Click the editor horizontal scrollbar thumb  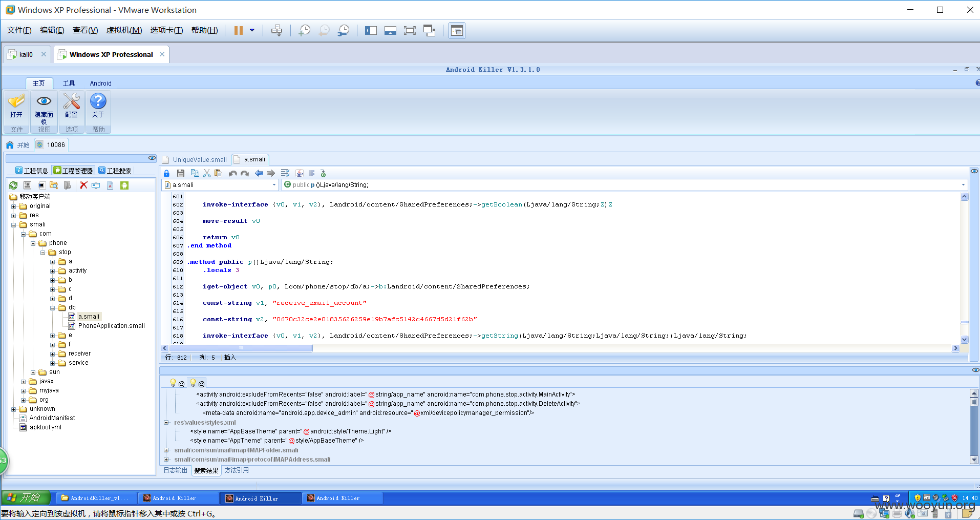coord(241,348)
